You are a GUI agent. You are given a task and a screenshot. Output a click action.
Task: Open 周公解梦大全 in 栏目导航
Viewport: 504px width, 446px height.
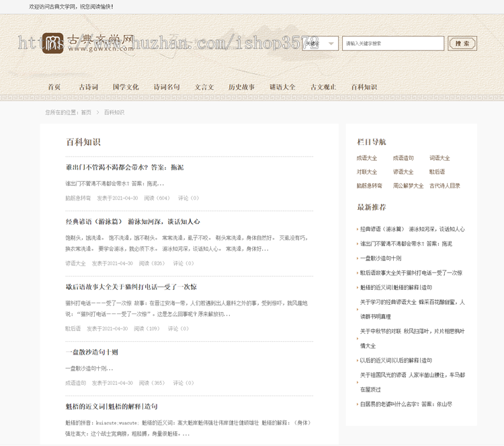(408, 186)
